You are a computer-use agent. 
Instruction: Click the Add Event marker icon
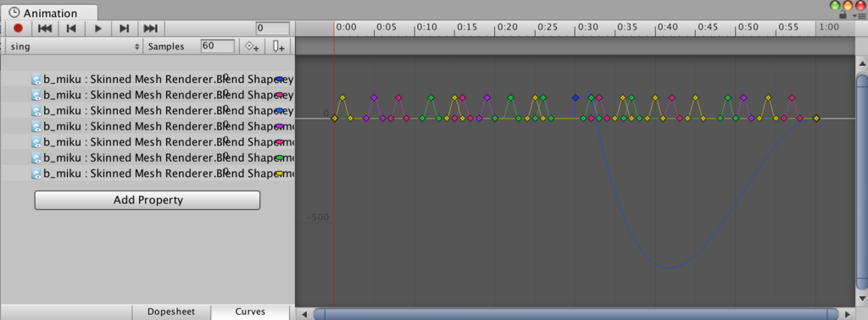pyautogui.click(x=278, y=47)
